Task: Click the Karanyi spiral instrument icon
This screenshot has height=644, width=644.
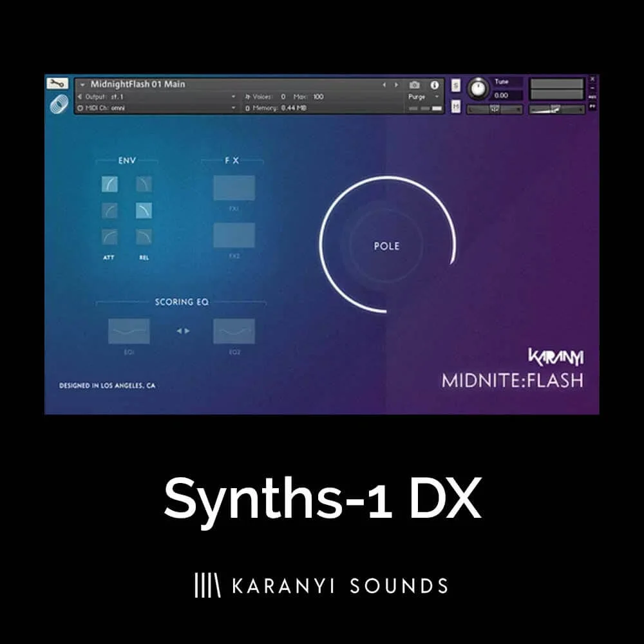Action: pyautogui.click(x=59, y=104)
